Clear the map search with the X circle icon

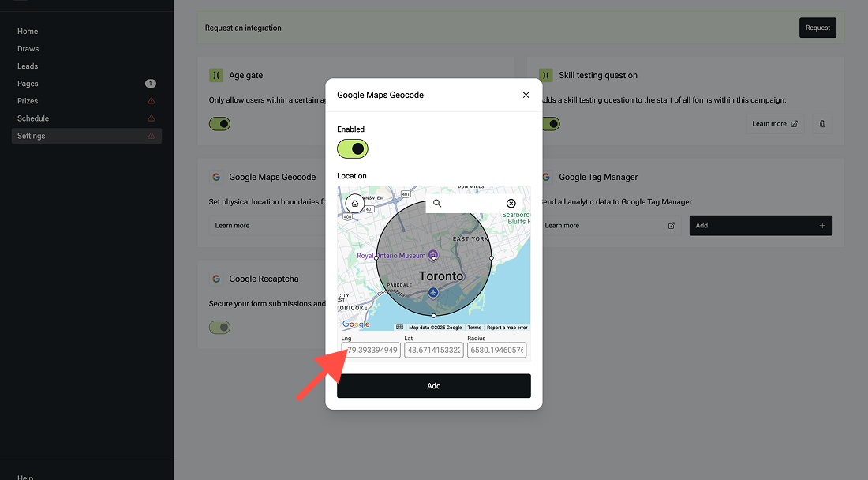point(511,203)
